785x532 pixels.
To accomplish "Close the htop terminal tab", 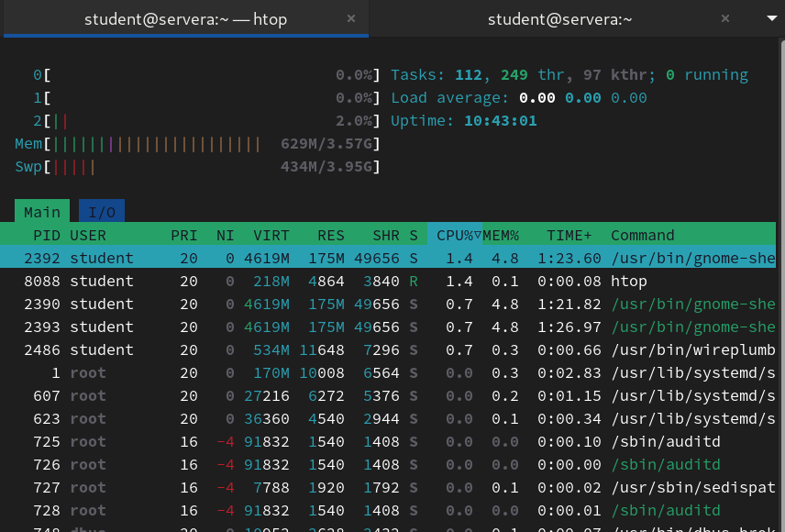I will (352, 18).
